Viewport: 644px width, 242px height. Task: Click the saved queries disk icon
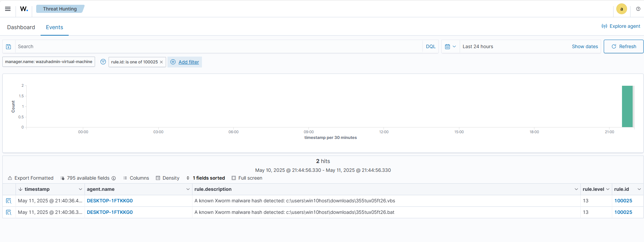[9, 47]
